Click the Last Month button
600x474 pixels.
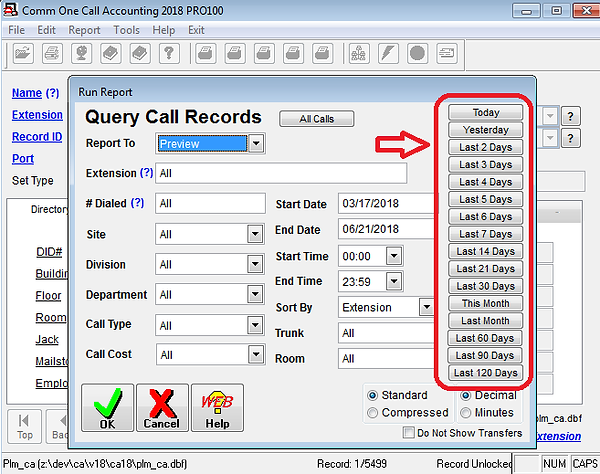[486, 321]
